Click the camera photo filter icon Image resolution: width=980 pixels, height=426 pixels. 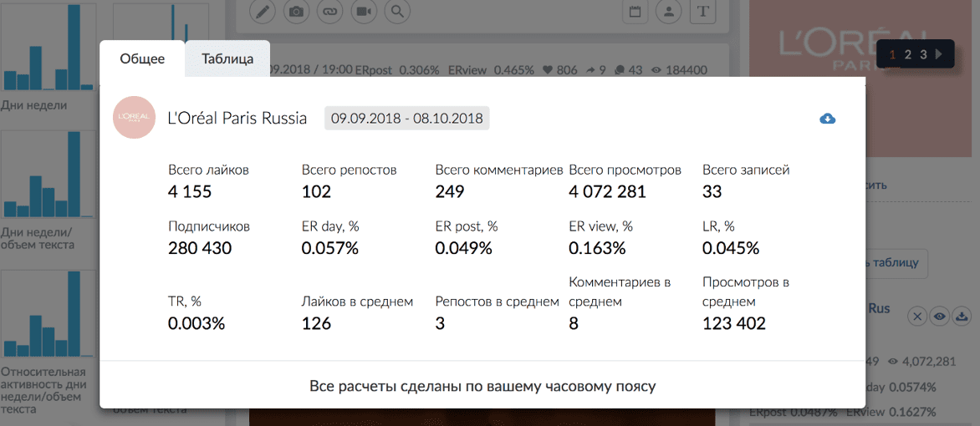tap(296, 11)
